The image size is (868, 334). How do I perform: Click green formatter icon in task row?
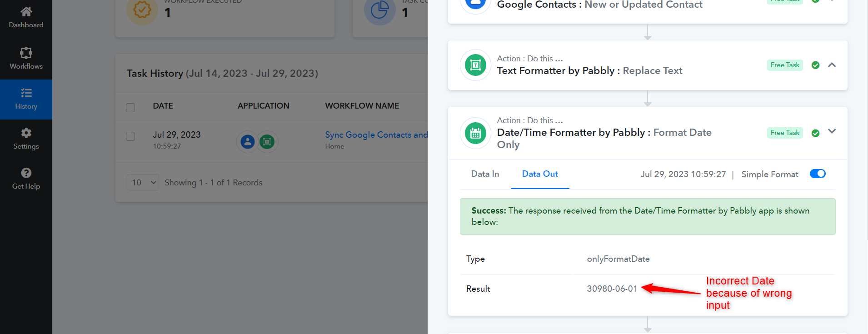click(x=267, y=142)
